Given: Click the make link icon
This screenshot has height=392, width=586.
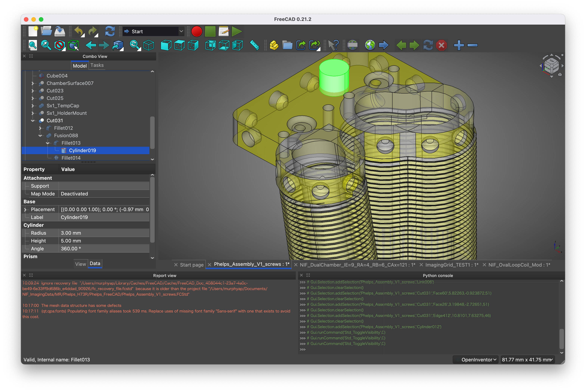Looking at the screenshot, I should coord(301,45).
